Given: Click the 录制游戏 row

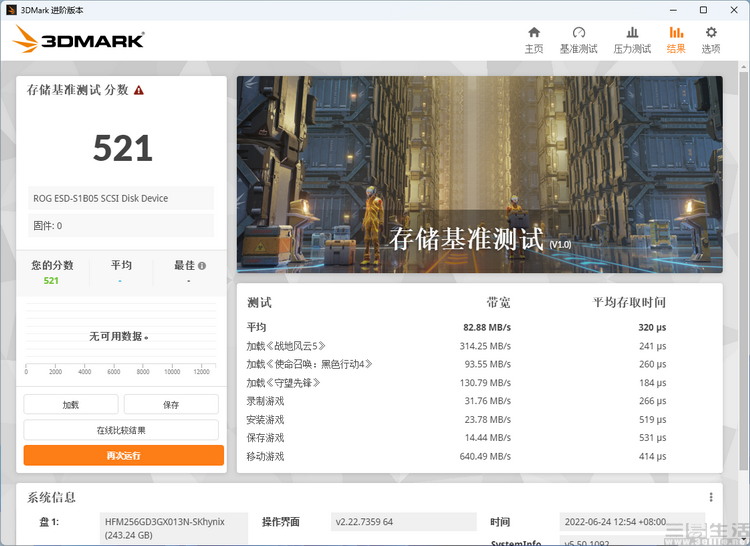Looking at the screenshot, I should coord(456,401).
